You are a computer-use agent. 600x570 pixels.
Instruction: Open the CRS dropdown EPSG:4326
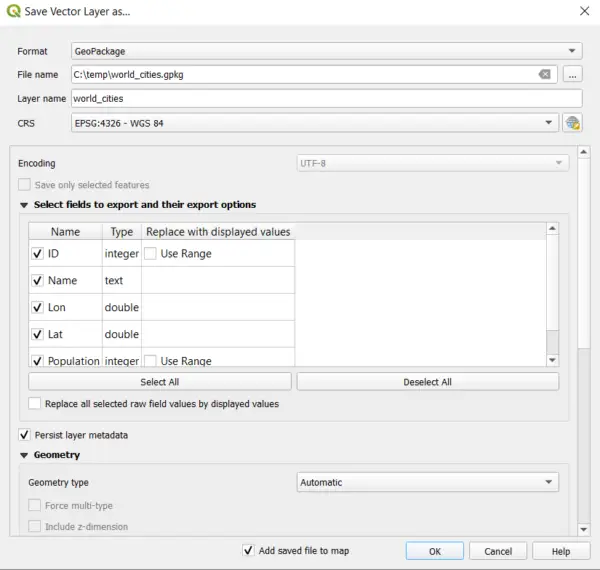click(x=314, y=123)
